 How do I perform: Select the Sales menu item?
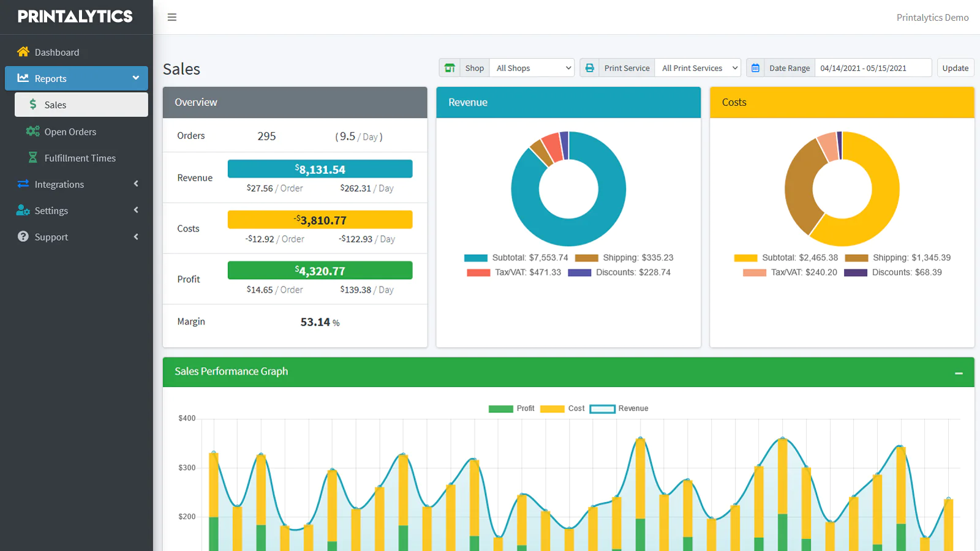coord(81,105)
